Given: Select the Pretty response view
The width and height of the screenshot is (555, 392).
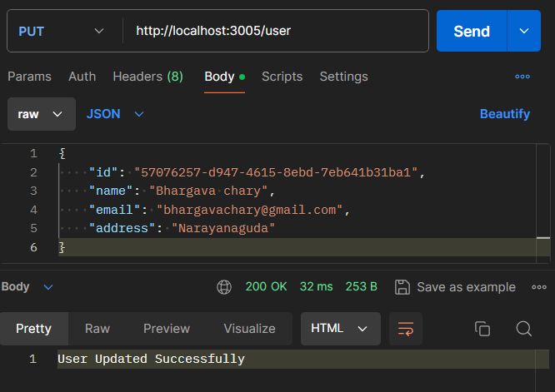Looking at the screenshot, I should coord(34,329).
